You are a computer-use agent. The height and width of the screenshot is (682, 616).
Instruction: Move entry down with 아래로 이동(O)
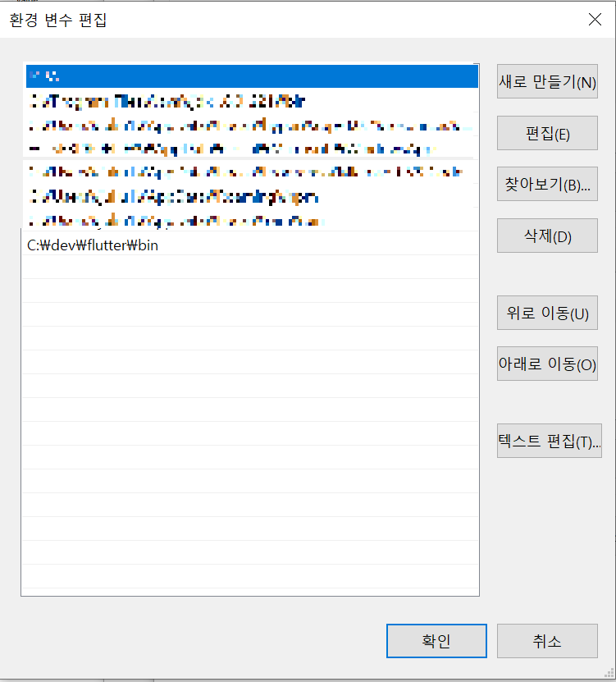coord(547,364)
